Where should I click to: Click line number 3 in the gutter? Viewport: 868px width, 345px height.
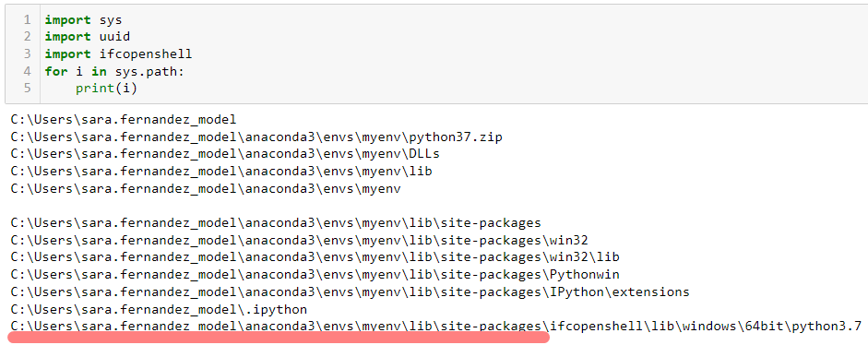pyautogui.click(x=27, y=54)
